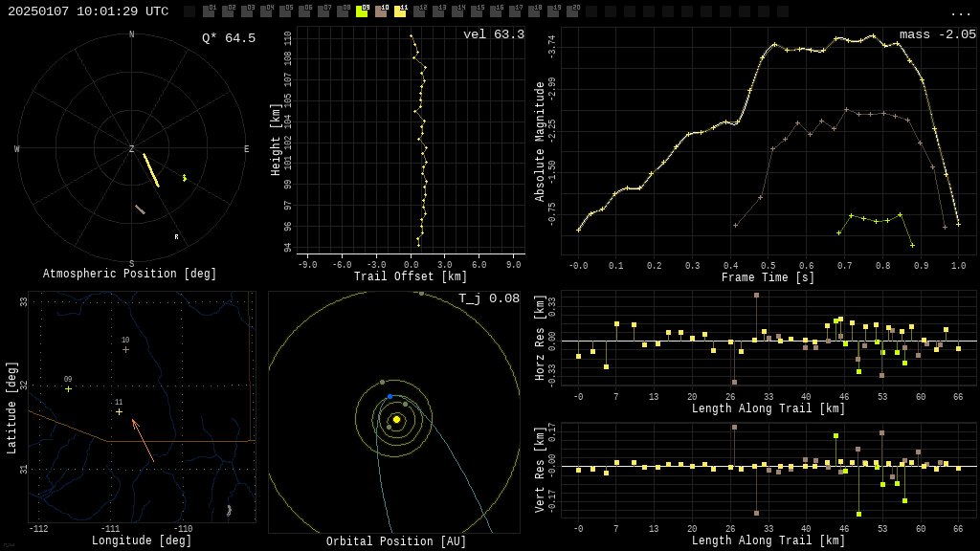Click the N compass label on sky plot
Screen dimensions: 980x551
[132, 34]
